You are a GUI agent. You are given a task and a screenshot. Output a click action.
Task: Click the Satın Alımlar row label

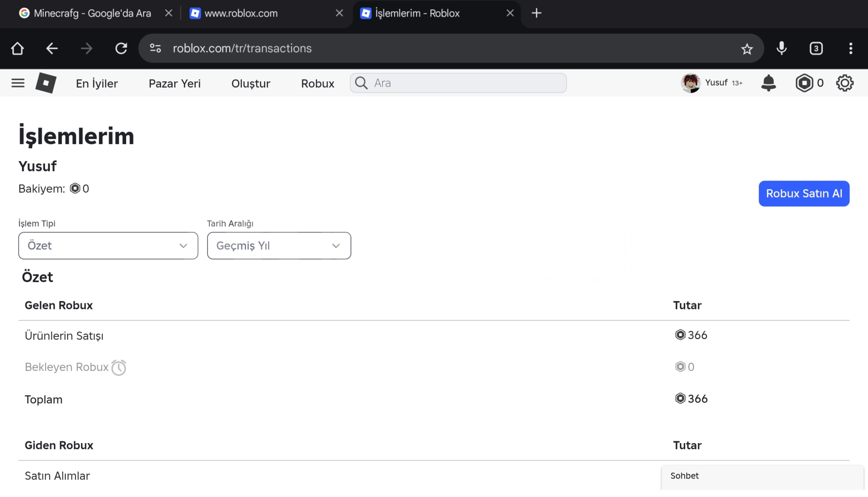[x=57, y=476]
